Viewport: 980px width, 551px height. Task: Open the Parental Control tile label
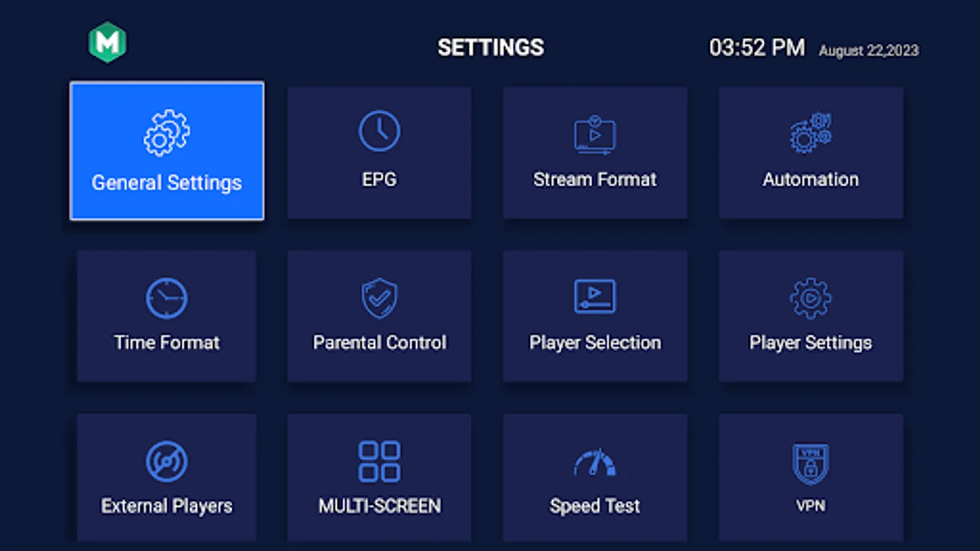[x=379, y=342]
